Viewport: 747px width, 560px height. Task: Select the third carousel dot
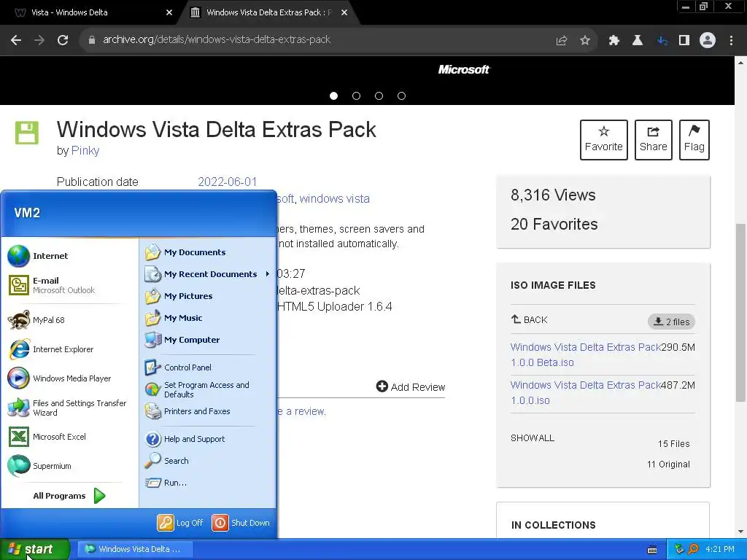(379, 96)
